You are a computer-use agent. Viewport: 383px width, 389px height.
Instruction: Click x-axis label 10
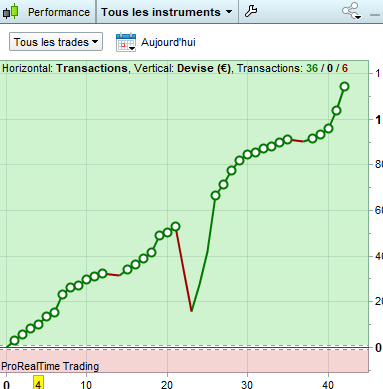coord(86,384)
